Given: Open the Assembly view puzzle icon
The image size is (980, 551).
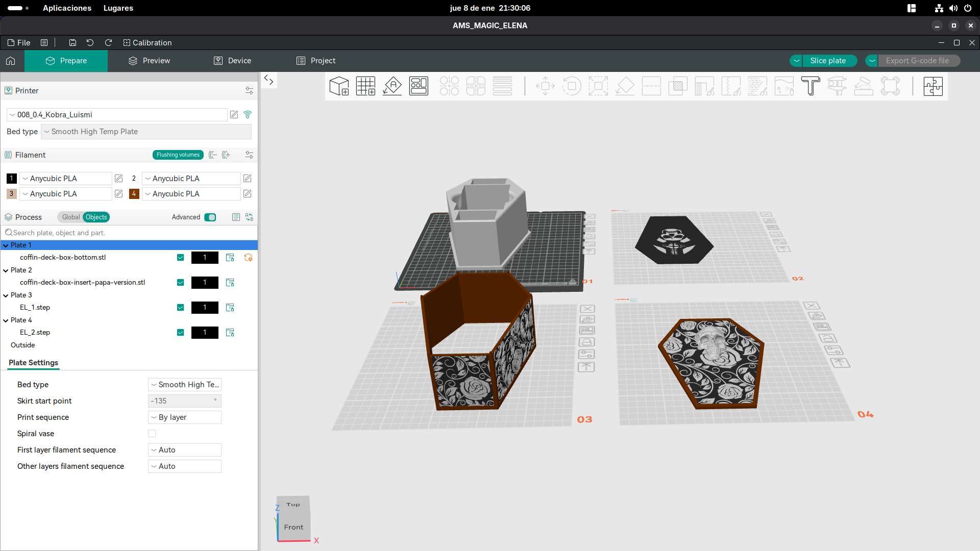Looking at the screenshot, I should tap(933, 86).
